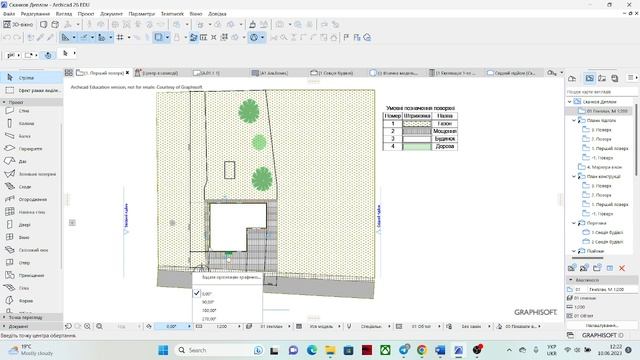This screenshot has width=640, height=360.
Task: Choose 270.00° in the orientation popup
Action: coord(227,319)
